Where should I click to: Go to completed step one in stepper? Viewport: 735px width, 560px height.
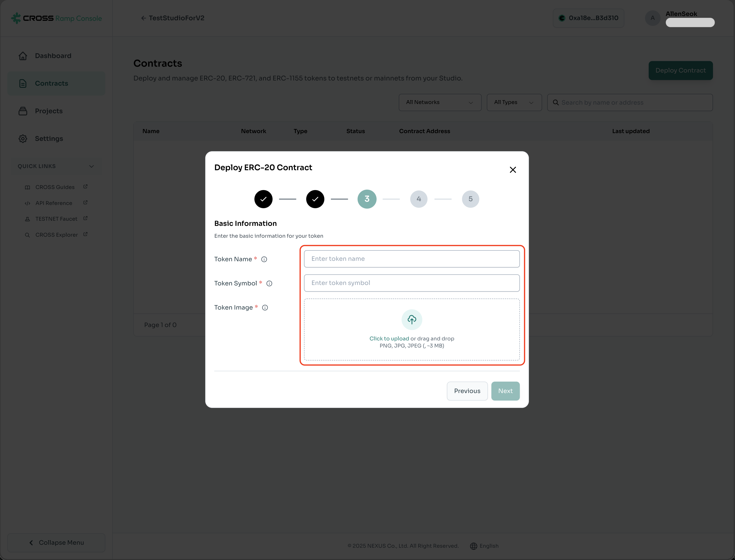[263, 199]
